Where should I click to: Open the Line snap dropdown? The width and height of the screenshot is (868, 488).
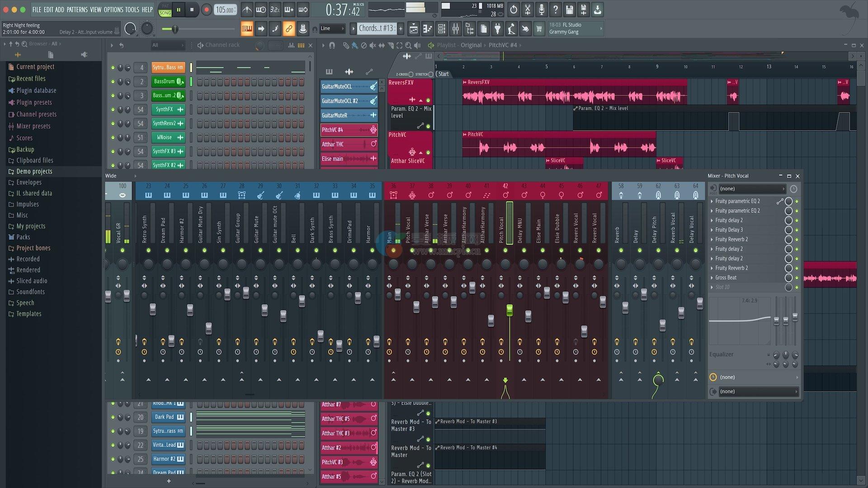332,28
